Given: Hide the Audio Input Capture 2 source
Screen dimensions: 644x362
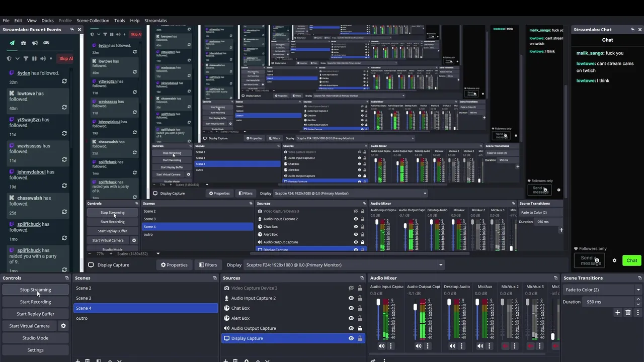Looking at the screenshot, I should pyautogui.click(x=351, y=298).
